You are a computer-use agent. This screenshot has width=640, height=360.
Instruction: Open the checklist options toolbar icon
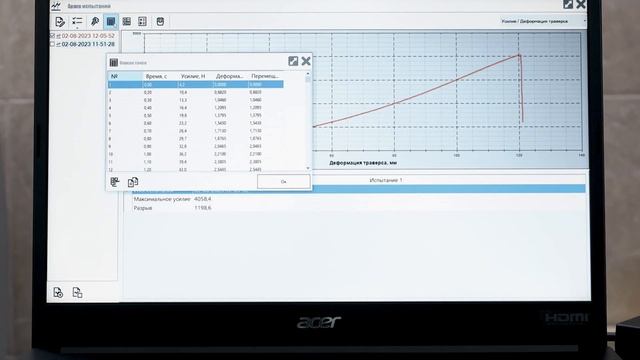point(77,21)
